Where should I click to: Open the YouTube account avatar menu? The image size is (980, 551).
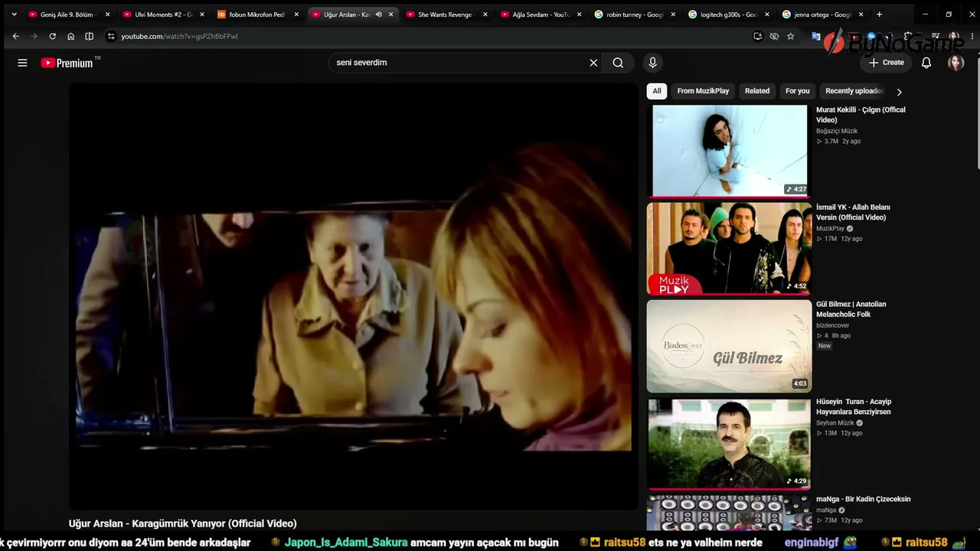pyautogui.click(x=955, y=63)
